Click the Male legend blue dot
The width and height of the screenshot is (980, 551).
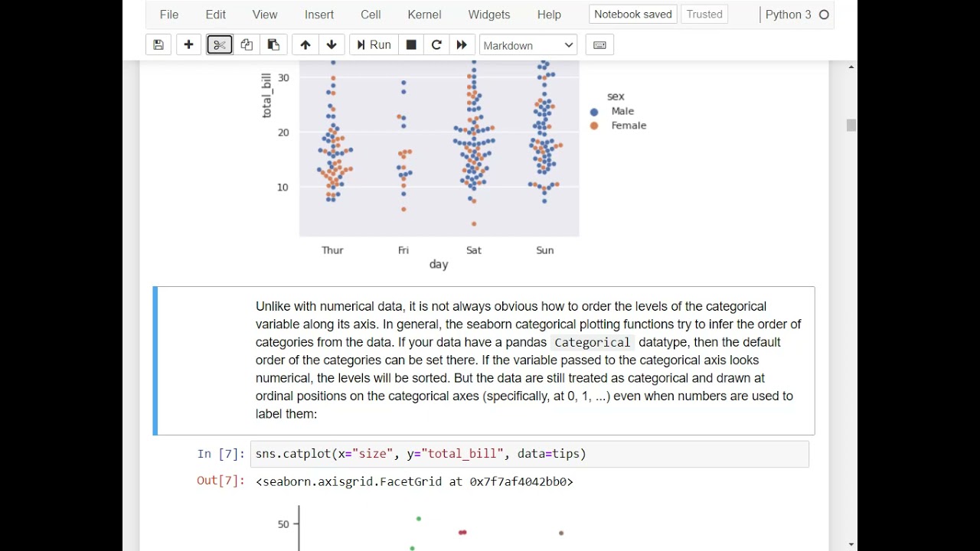click(x=594, y=112)
